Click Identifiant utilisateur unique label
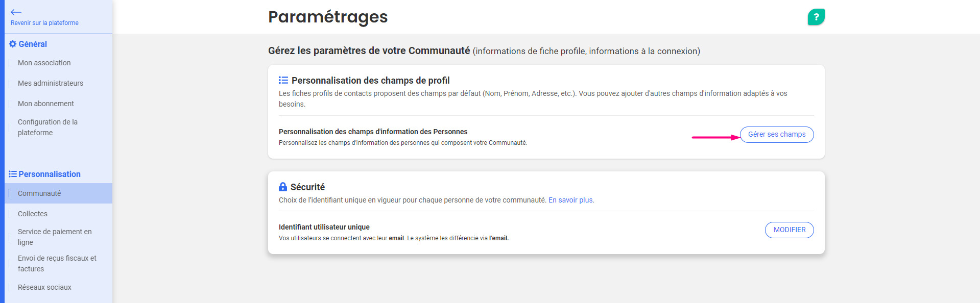The width and height of the screenshot is (980, 303). 324,227
